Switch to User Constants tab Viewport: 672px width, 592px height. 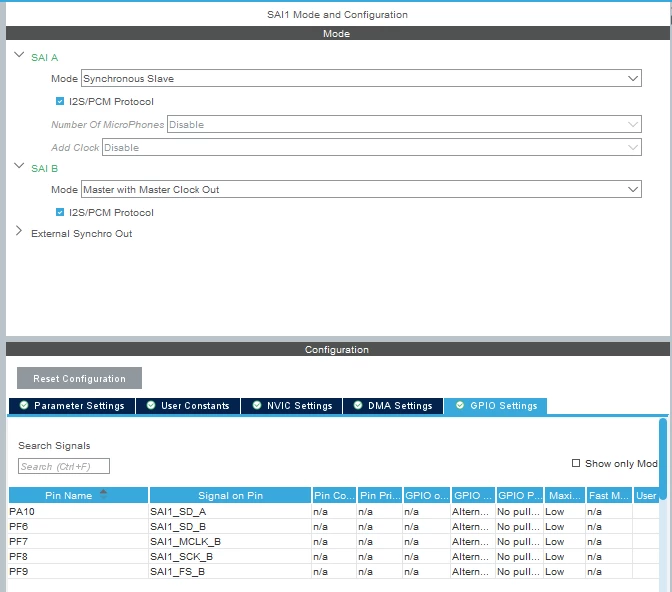click(x=188, y=406)
